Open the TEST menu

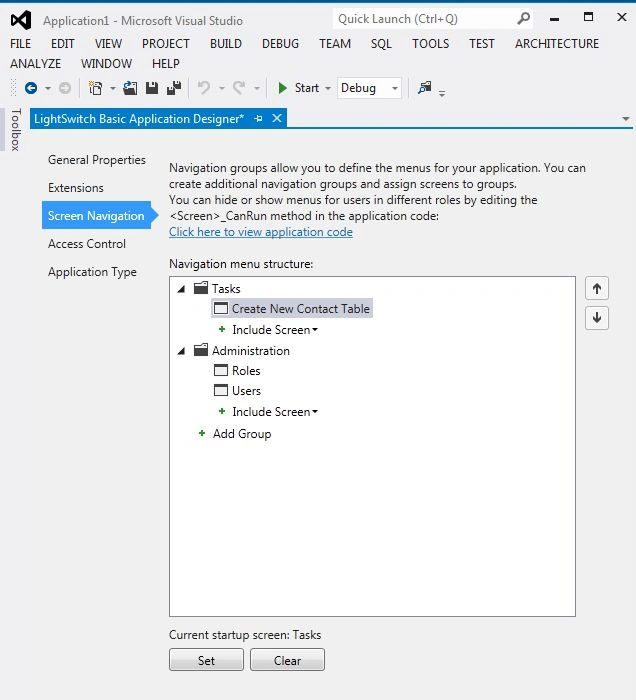click(482, 44)
